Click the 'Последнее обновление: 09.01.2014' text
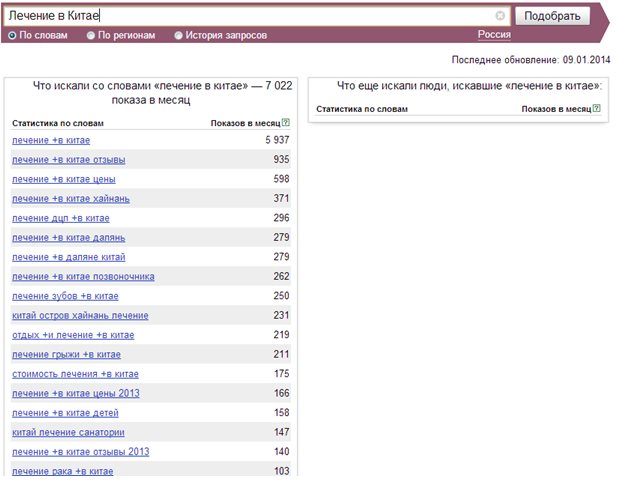Viewport: 618px width, 483px height. pos(531,60)
